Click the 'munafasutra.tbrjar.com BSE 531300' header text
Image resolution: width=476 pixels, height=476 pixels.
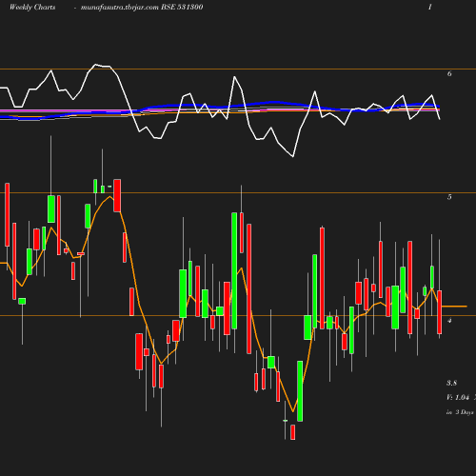click(142, 8)
